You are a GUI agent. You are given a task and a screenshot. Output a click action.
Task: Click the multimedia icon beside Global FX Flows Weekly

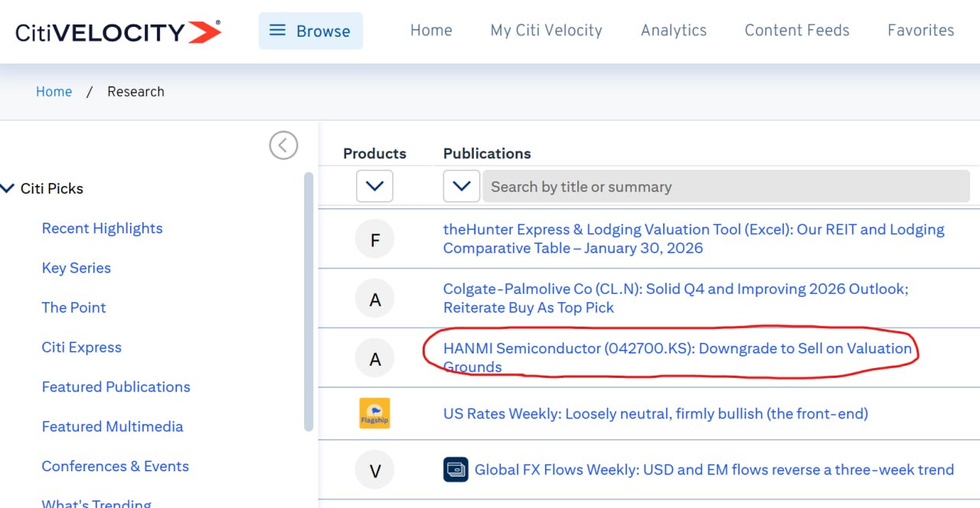pos(456,470)
